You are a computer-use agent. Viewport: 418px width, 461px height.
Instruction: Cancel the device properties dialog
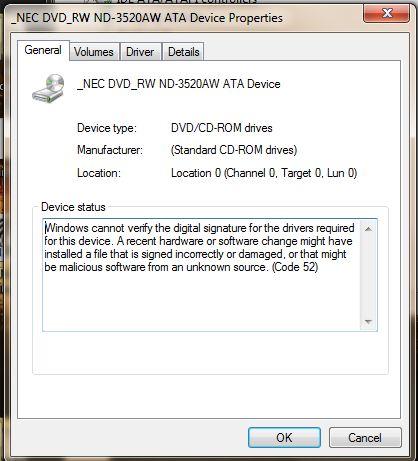pos(365,437)
